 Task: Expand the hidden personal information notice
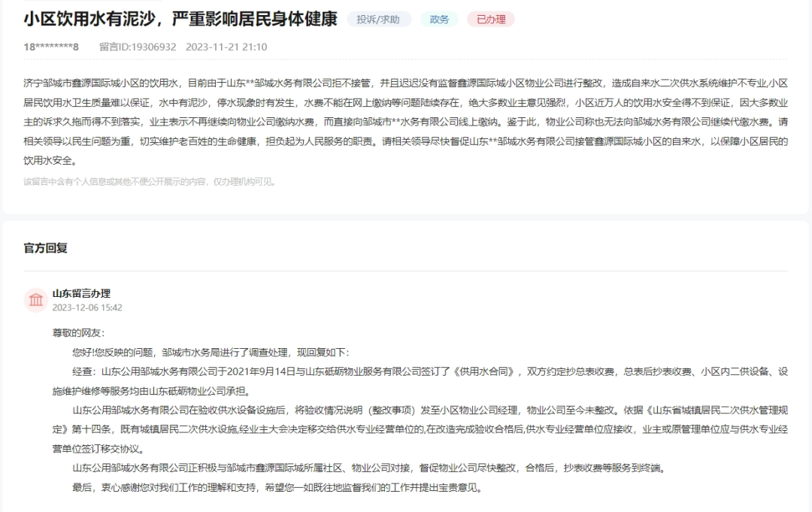coord(150,179)
